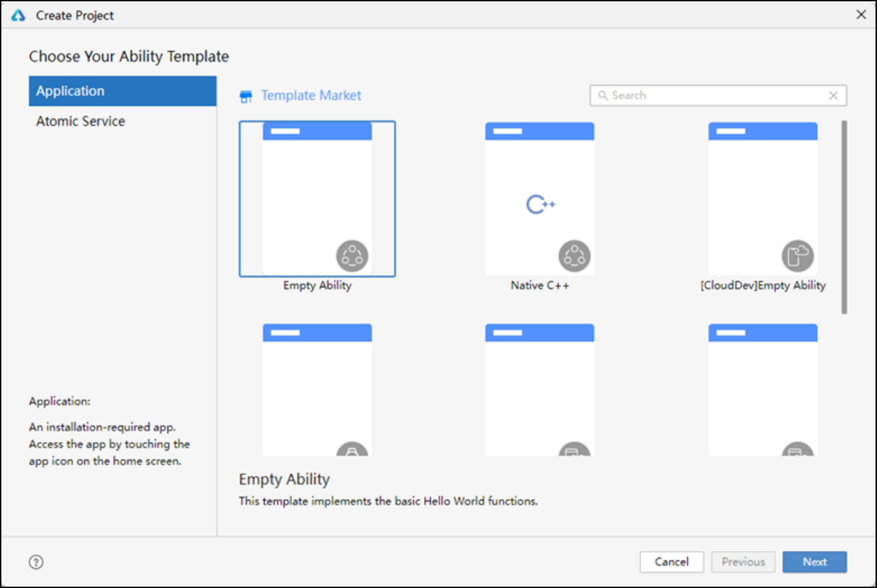This screenshot has width=877, height=588.
Task: Click the round badge on Empty Ability card
Action: point(352,256)
